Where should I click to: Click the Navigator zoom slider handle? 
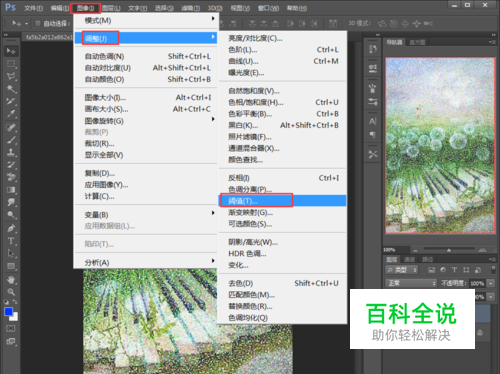coord(449,250)
